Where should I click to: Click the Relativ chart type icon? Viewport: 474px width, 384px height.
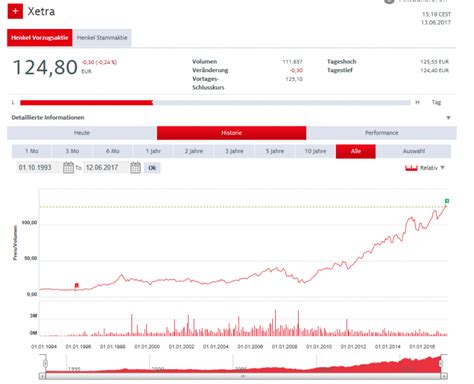[411, 168]
